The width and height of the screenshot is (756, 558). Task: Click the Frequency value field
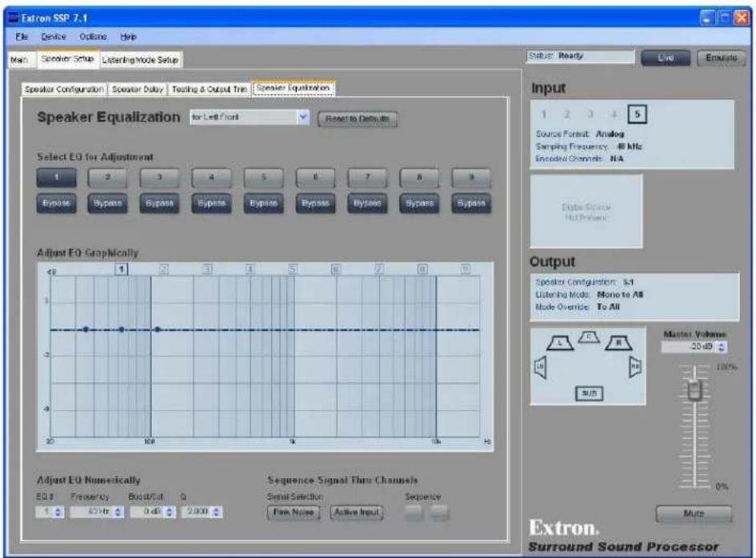point(92,512)
